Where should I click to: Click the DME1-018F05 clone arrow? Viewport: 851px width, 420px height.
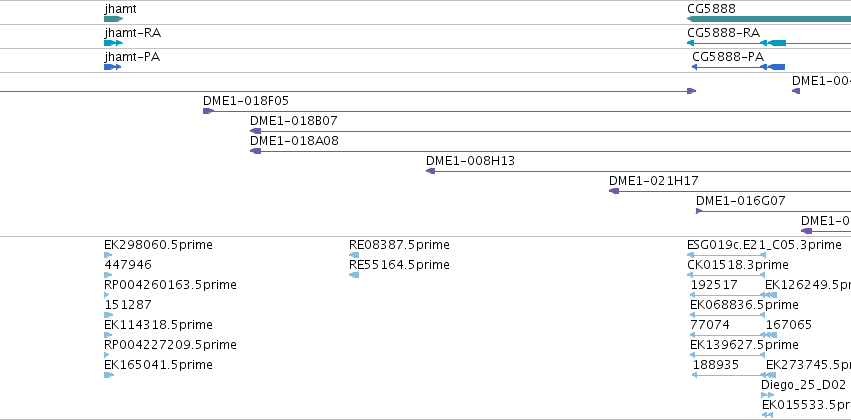pyautogui.click(x=208, y=111)
